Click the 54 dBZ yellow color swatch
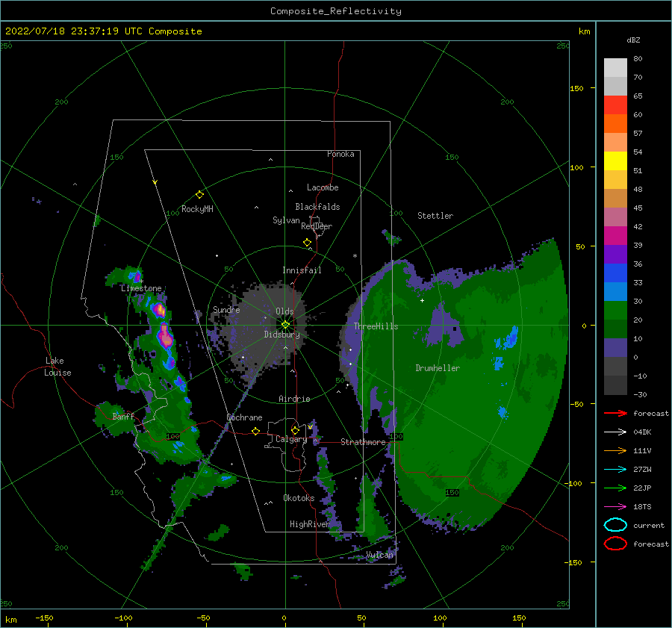The height and width of the screenshot is (628, 672). [615, 161]
